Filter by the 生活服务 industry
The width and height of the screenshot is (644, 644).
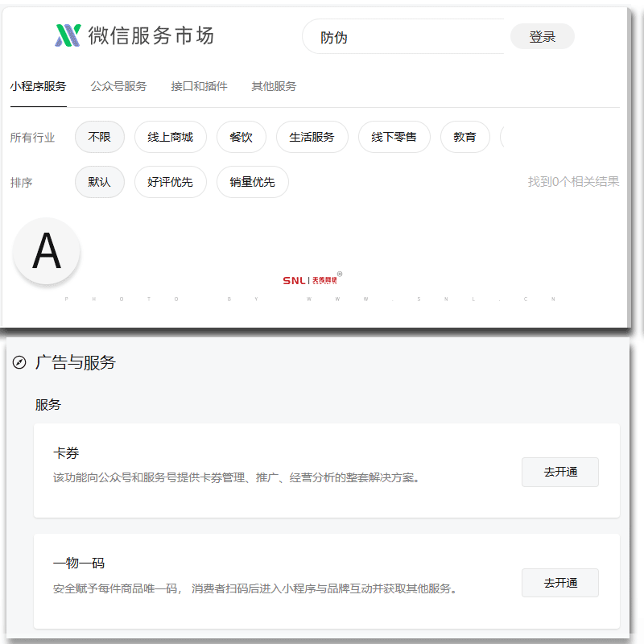click(x=312, y=137)
